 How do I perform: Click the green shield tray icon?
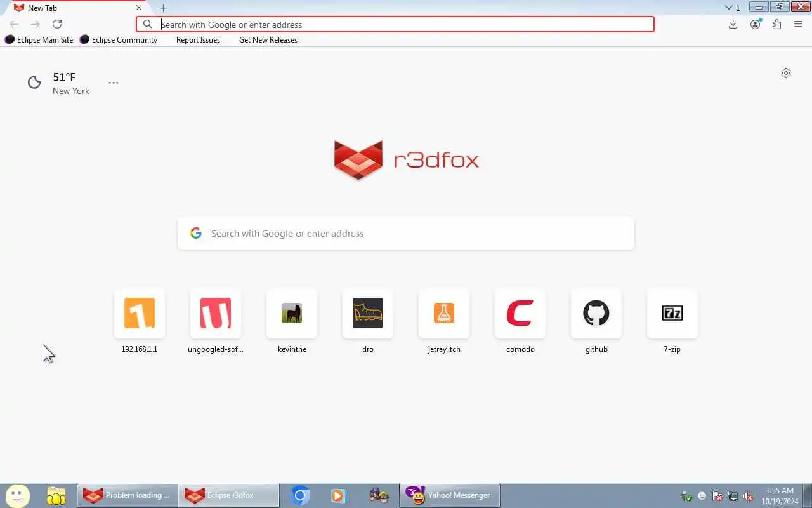[x=686, y=496]
